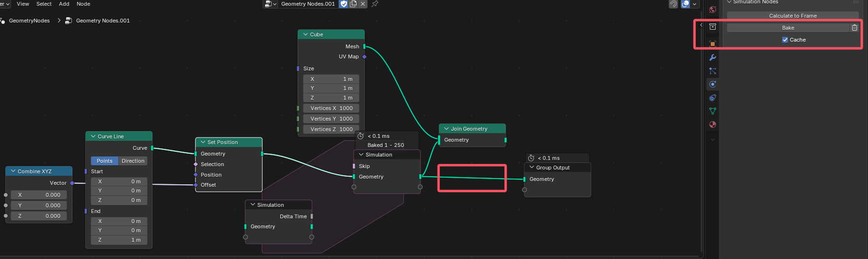Click Cube Size X field
Image resolution: width=868 pixels, height=259 pixels.
point(331,79)
